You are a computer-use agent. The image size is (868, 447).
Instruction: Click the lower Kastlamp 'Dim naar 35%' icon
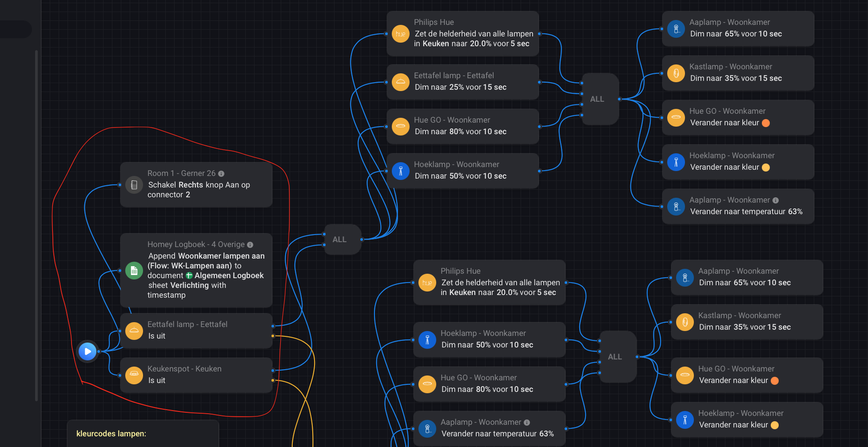pyautogui.click(x=685, y=322)
